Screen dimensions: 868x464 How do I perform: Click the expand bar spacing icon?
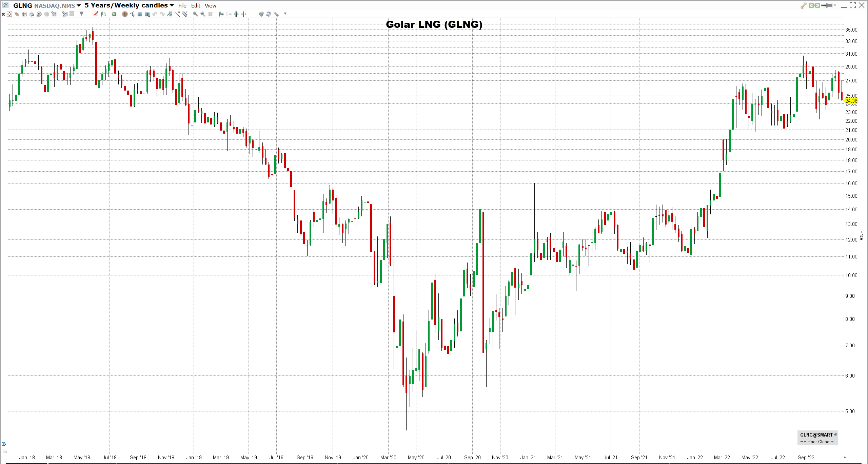[236, 14]
